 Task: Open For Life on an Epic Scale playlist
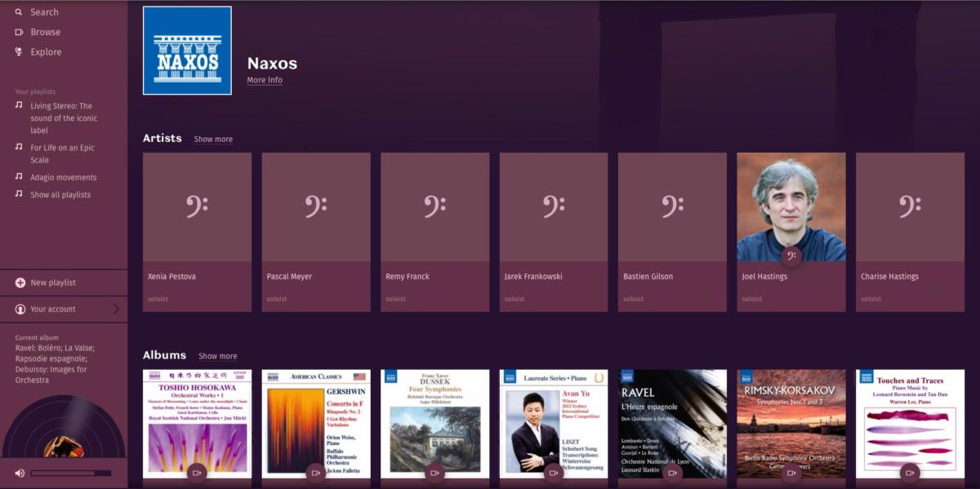(x=63, y=153)
